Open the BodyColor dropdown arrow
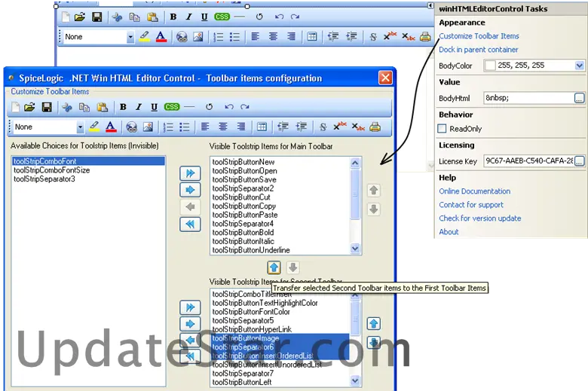The image size is (588, 391). click(580, 66)
